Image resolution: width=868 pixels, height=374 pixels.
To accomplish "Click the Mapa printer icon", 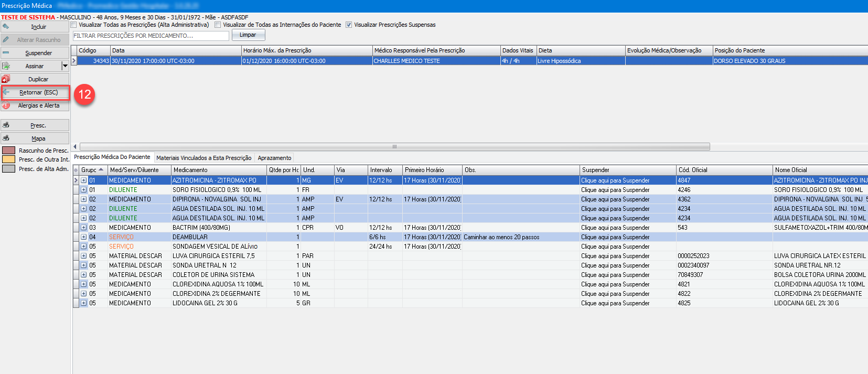I will (6, 138).
